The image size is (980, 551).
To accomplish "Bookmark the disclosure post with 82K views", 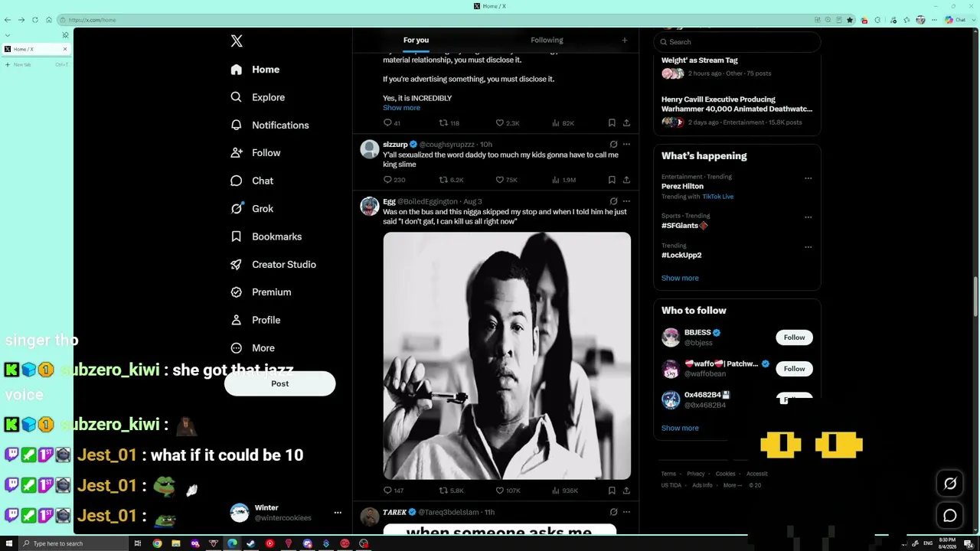I will 612,123.
